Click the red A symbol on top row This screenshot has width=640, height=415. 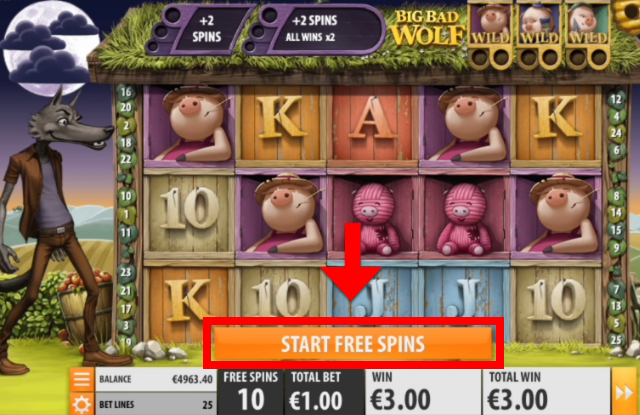pyautogui.click(x=372, y=122)
